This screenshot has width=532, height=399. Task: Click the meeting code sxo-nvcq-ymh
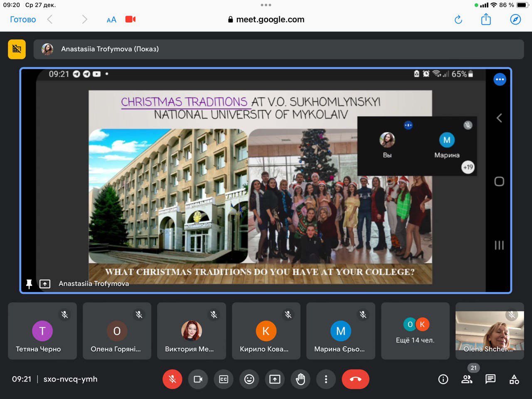click(x=70, y=379)
